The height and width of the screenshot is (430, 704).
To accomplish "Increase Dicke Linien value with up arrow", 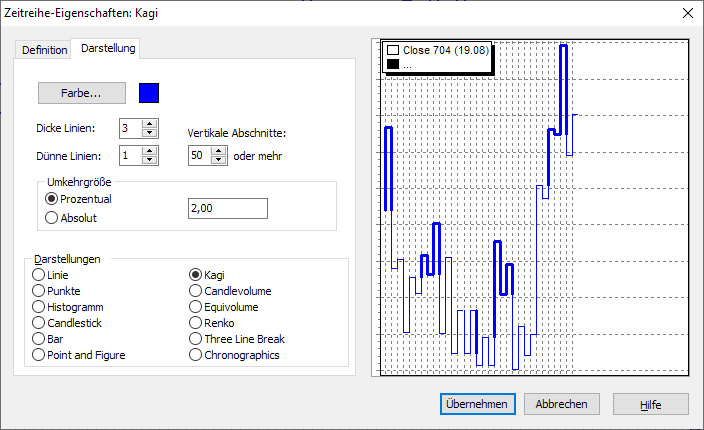I will [x=150, y=123].
